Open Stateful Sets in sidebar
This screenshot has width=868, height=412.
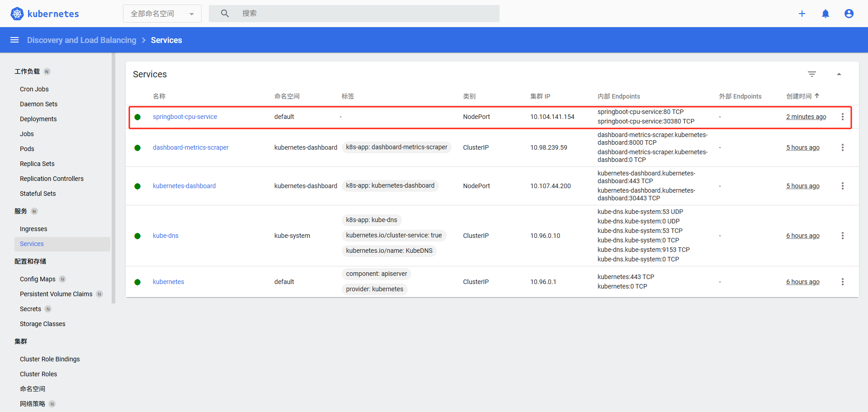[38, 194]
